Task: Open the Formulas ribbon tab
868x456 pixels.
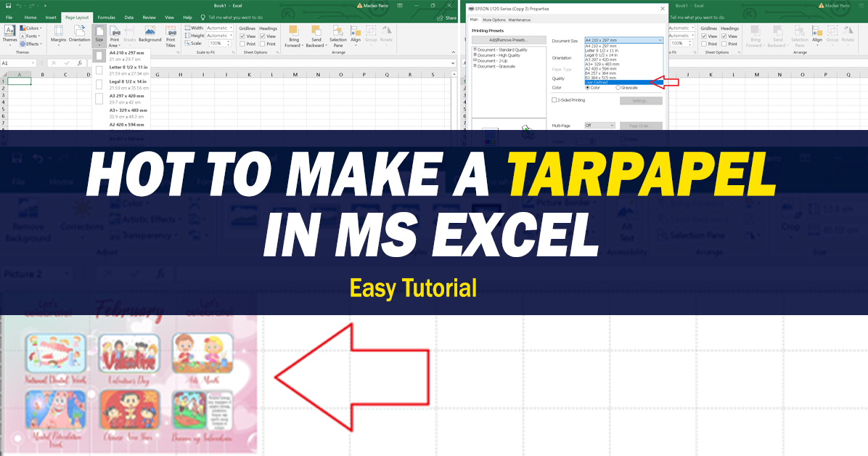Action: click(105, 17)
